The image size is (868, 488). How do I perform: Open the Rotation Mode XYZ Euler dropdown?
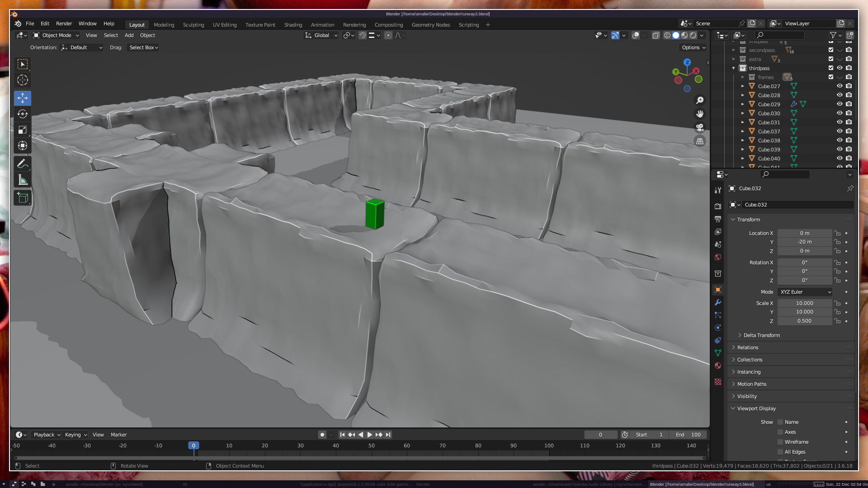(805, 292)
